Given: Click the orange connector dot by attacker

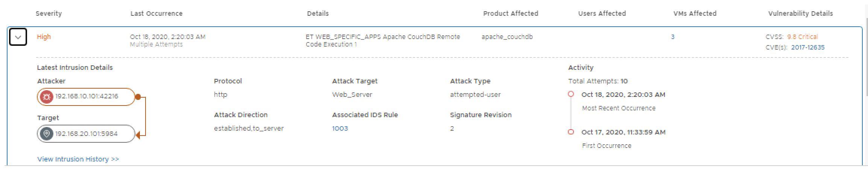Looking at the screenshot, I should [x=138, y=97].
